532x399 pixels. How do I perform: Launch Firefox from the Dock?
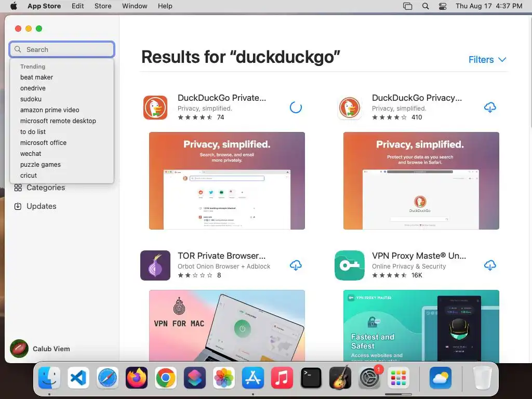tap(137, 378)
